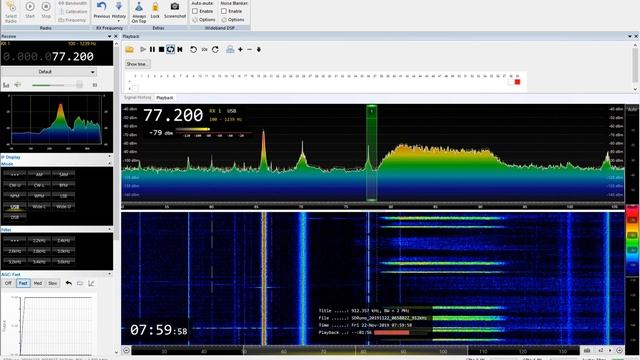Screen dimensions: 640x360
Task: Skip to playback start
Action: pyautogui.click(x=180, y=49)
